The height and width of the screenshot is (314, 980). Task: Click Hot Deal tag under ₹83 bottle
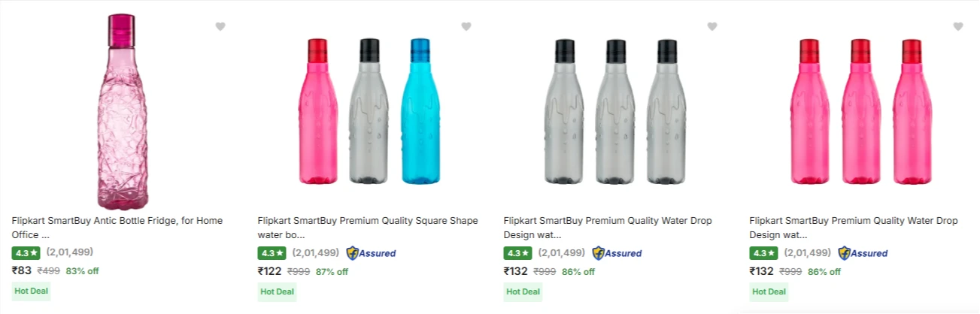click(32, 291)
